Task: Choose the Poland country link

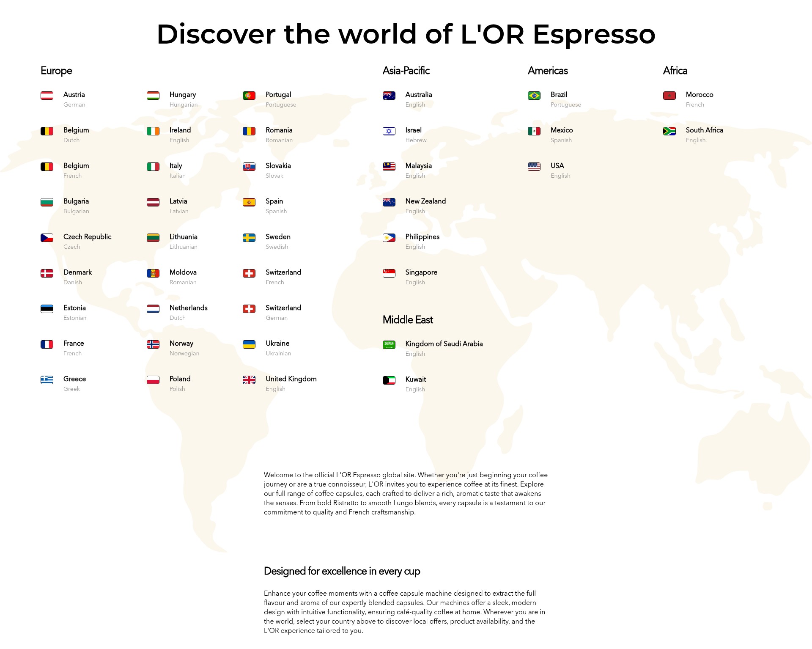Action: [169, 383]
